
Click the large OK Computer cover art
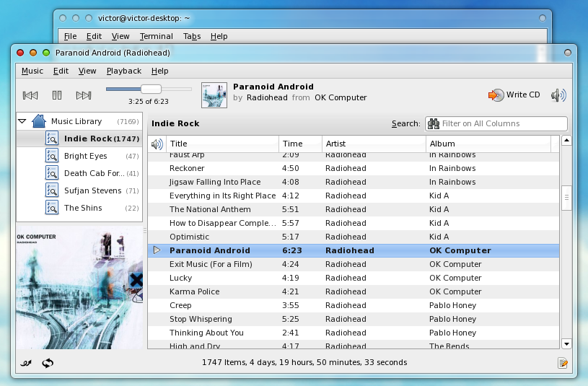tap(79, 287)
